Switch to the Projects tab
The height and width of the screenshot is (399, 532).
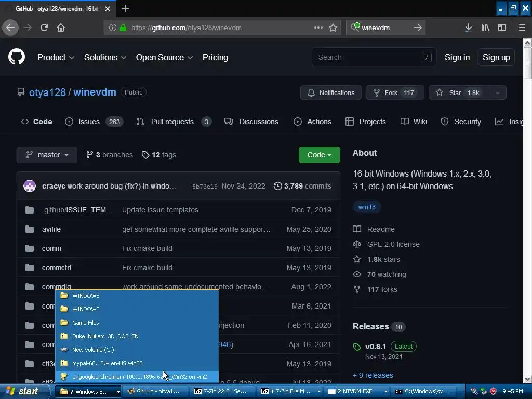(x=366, y=122)
